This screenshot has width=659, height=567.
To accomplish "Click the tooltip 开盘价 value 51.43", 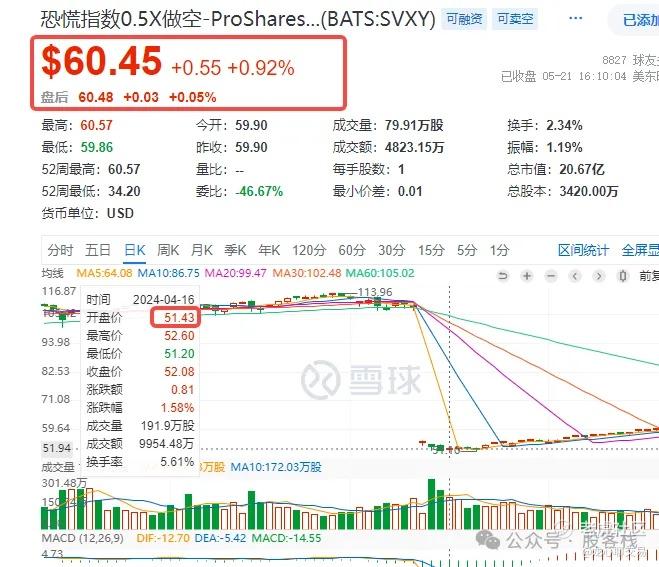I will (x=179, y=317).
